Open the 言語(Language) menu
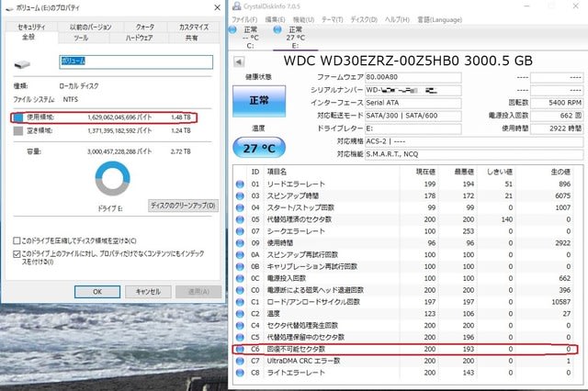This screenshot has width=588, height=391. pyautogui.click(x=439, y=19)
